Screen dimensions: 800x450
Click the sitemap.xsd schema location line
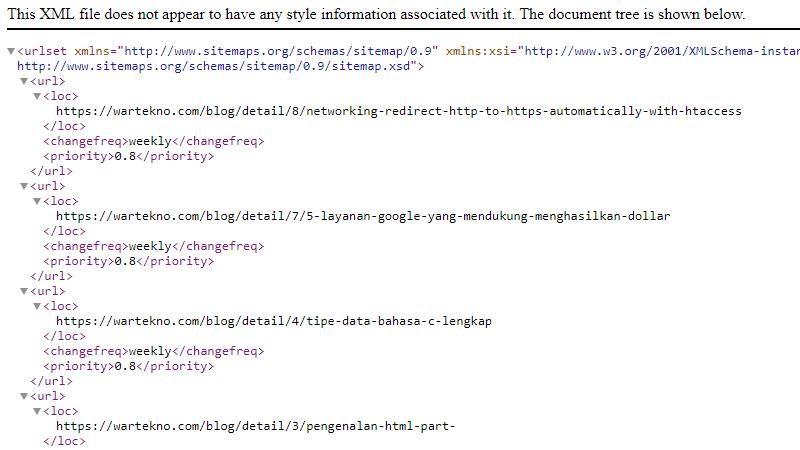pos(220,66)
